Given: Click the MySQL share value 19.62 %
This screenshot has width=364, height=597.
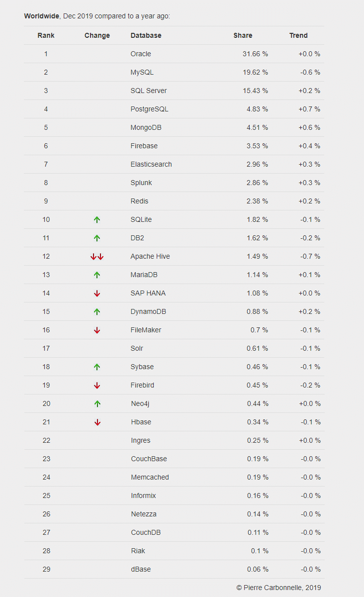Looking at the screenshot, I should 255,72.
